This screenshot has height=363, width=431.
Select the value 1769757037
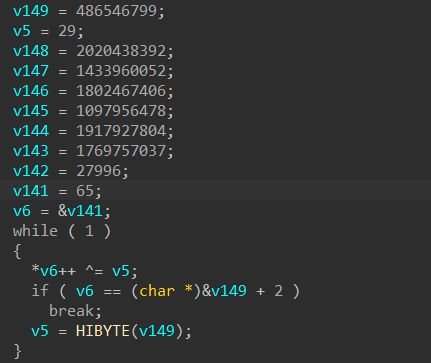point(121,151)
